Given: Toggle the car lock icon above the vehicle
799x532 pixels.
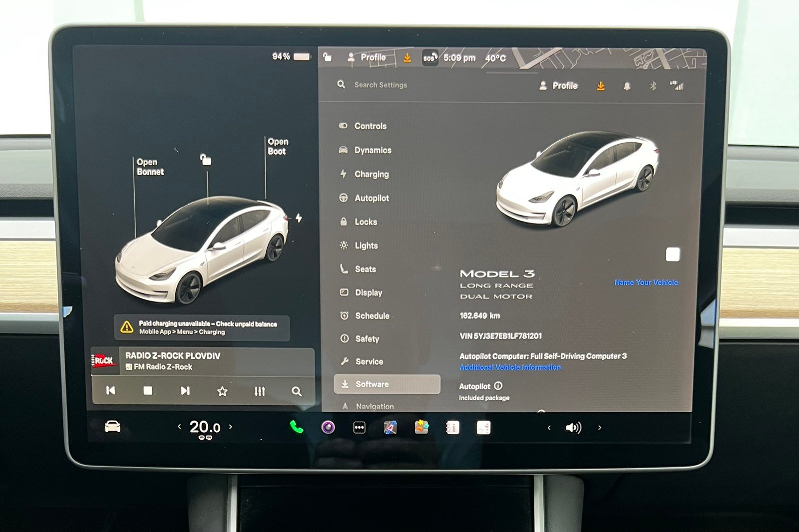Looking at the screenshot, I should point(206,160).
